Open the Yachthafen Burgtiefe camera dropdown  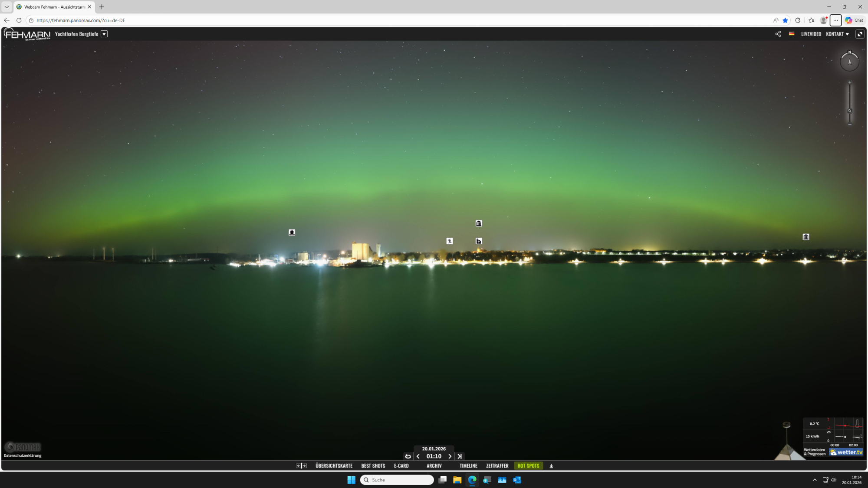click(104, 34)
